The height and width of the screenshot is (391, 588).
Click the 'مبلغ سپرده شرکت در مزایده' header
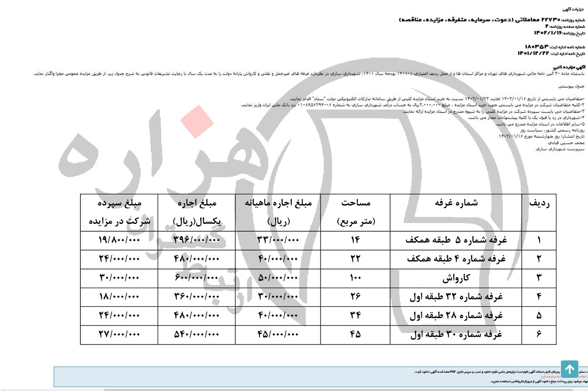click(119, 213)
